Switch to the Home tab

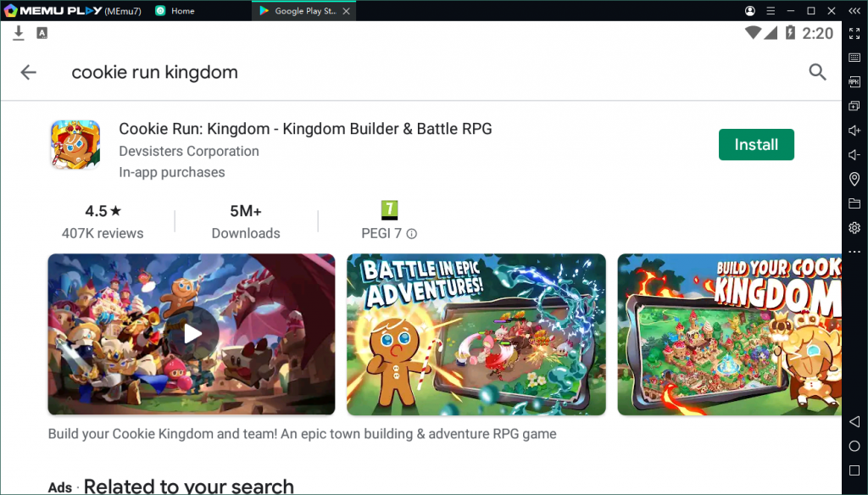[x=176, y=11]
